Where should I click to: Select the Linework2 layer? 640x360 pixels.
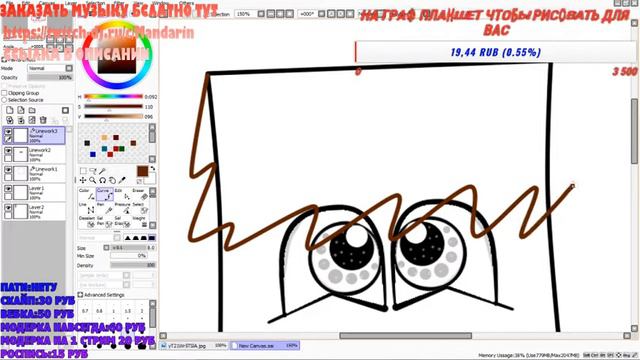point(34,155)
